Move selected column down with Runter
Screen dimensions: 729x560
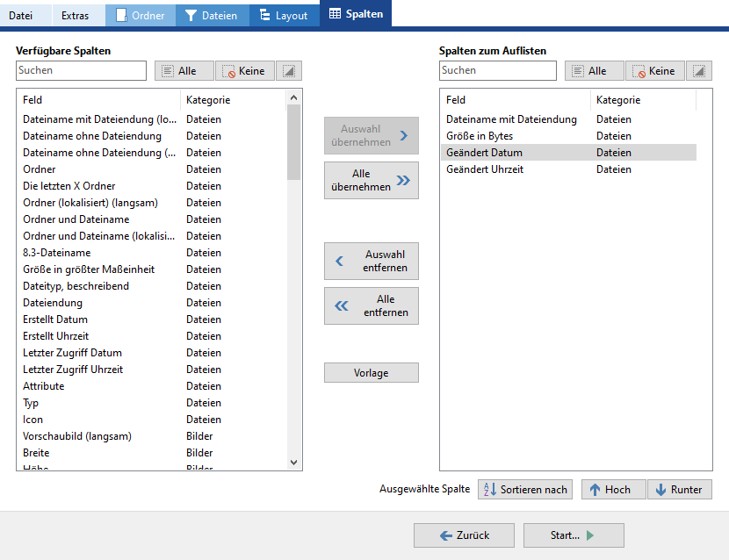[679, 490]
